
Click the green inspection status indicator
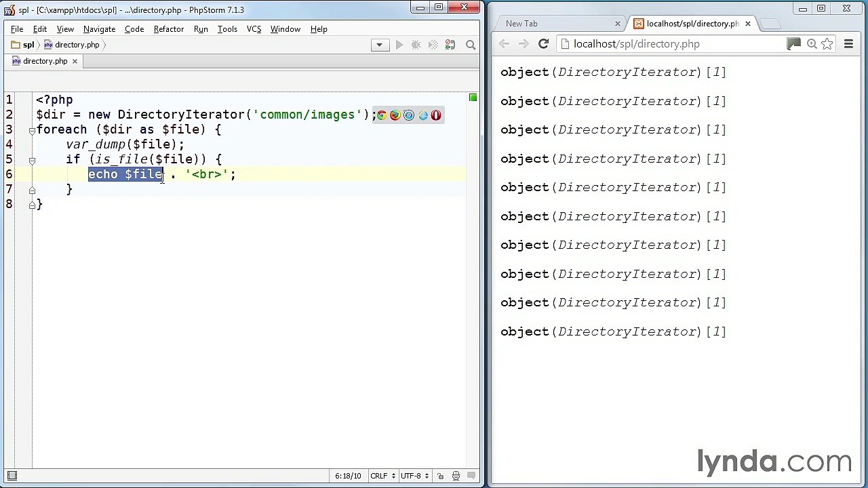[473, 98]
